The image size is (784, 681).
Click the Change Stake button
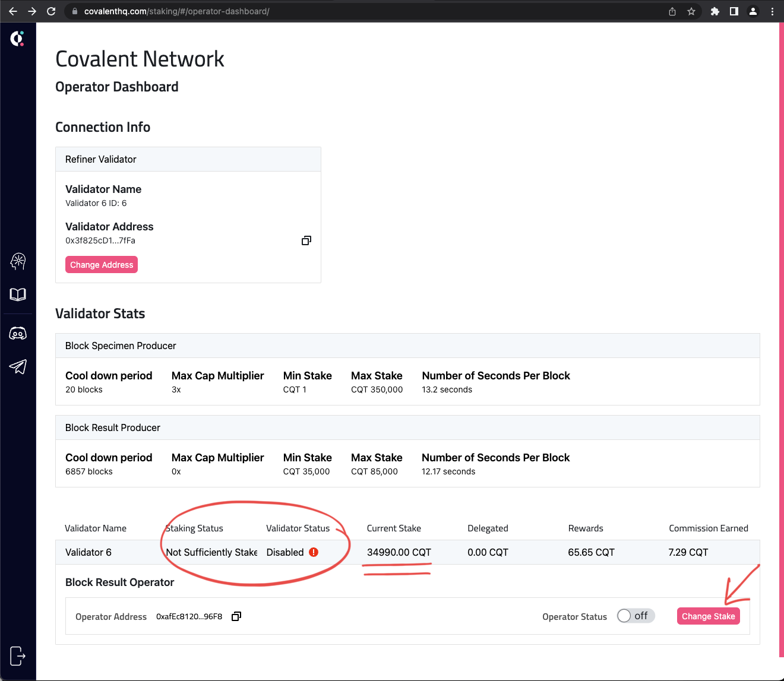708,616
